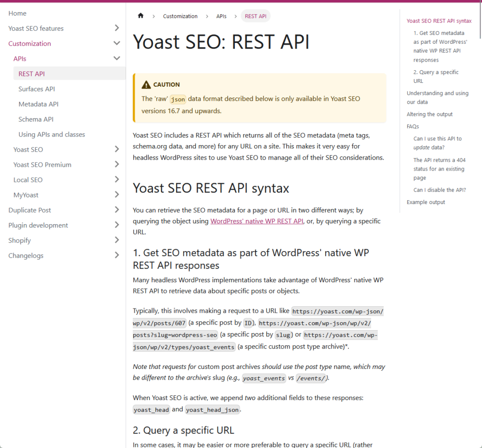Expand the Duplicate Post chevron
The width and height of the screenshot is (482, 448).
pyautogui.click(x=117, y=210)
